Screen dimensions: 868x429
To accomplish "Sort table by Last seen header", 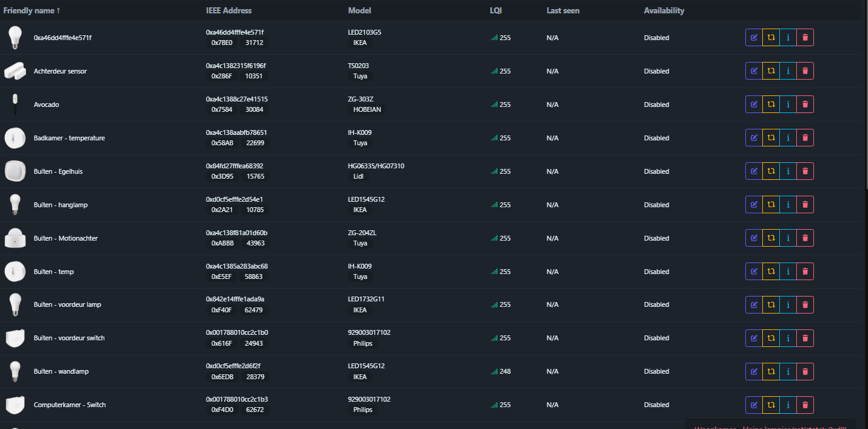I will (562, 10).
